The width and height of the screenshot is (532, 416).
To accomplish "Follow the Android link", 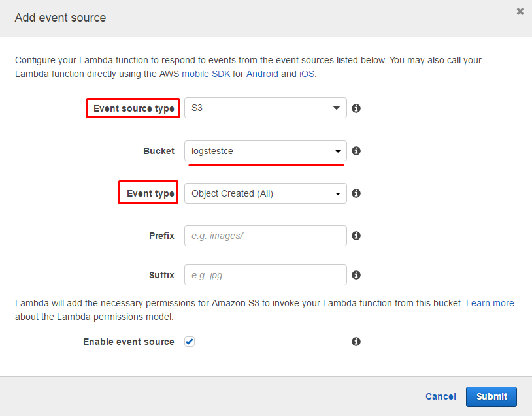I will coord(262,74).
